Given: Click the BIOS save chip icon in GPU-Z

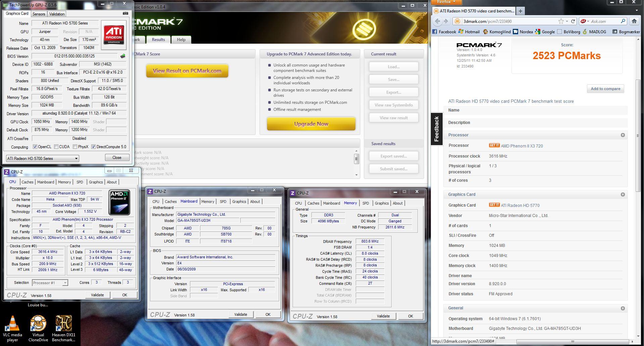Looking at the screenshot, I should coord(123,56).
